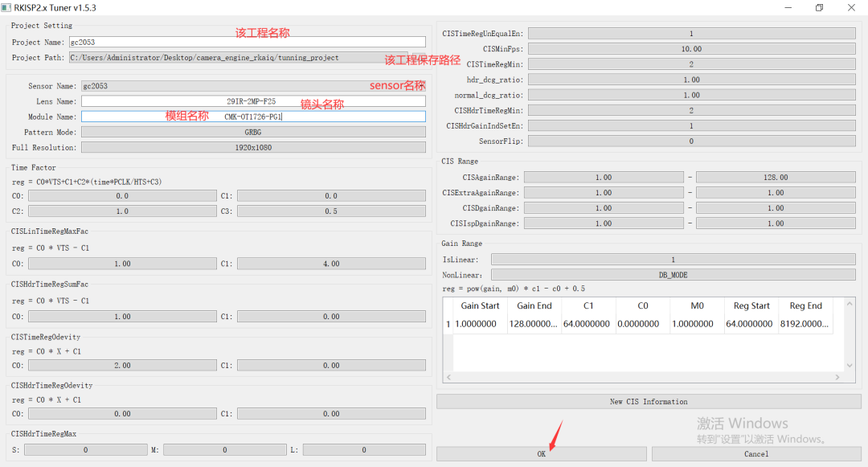Click the Sensor Name input field
Image resolution: width=868 pixels, height=467 pixels.
[x=253, y=85]
